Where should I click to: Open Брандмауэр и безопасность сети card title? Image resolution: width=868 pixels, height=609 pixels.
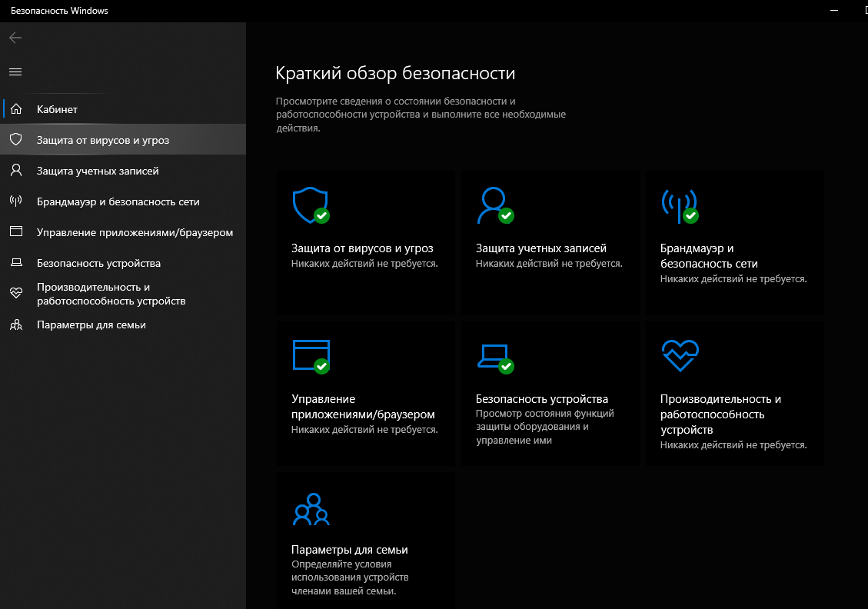click(709, 256)
